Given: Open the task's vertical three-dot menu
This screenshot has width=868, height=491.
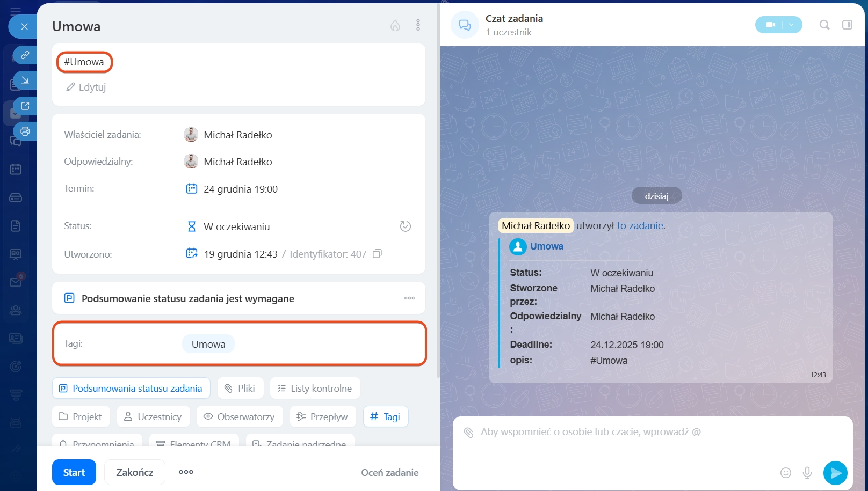Looking at the screenshot, I should tap(418, 25).
